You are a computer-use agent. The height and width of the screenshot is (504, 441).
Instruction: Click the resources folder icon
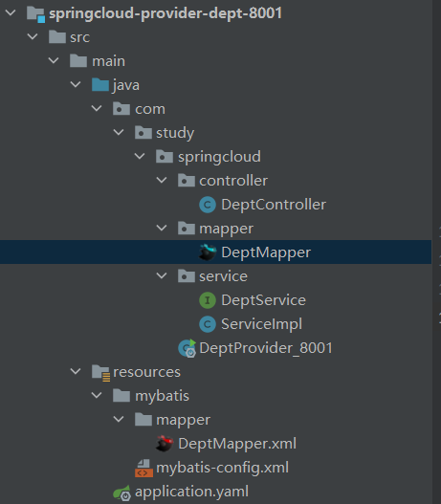(x=100, y=373)
